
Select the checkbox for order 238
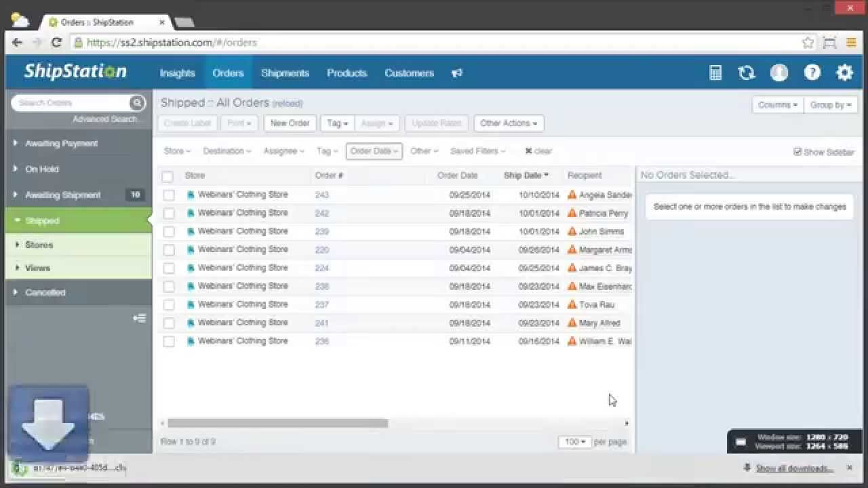point(168,287)
